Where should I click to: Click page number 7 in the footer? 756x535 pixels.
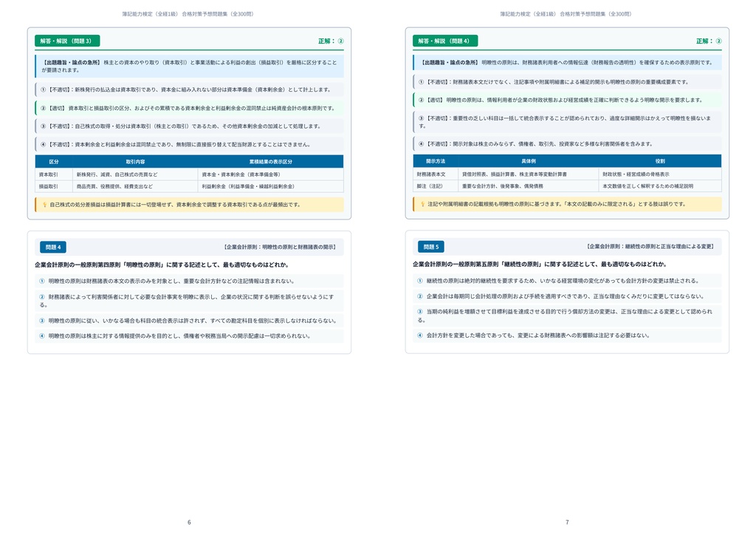pos(567,522)
